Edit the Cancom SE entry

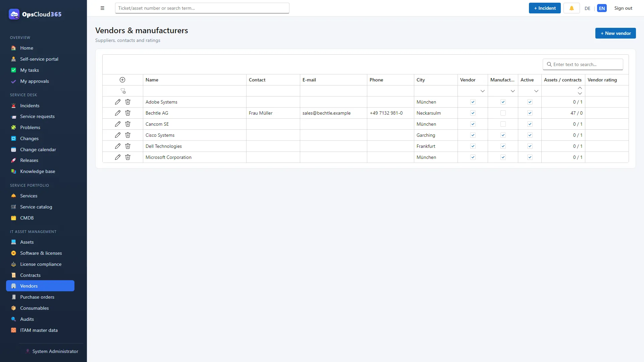tap(117, 124)
